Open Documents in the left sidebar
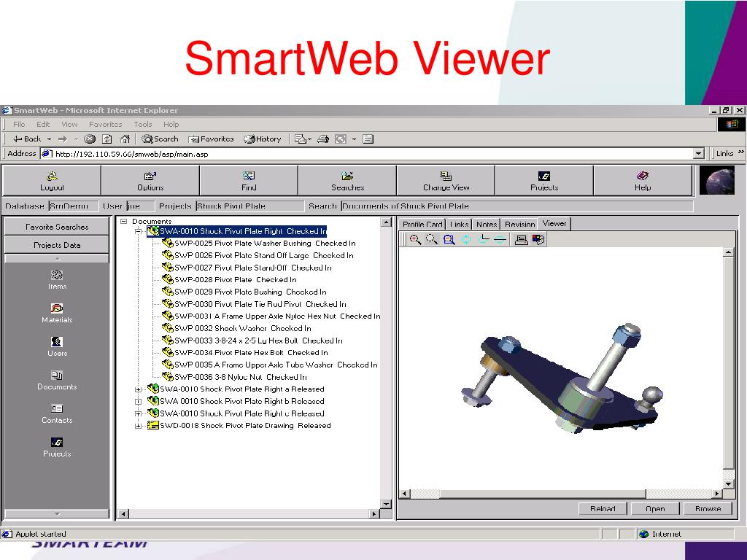Screen dimensions: 747x560 click(57, 381)
